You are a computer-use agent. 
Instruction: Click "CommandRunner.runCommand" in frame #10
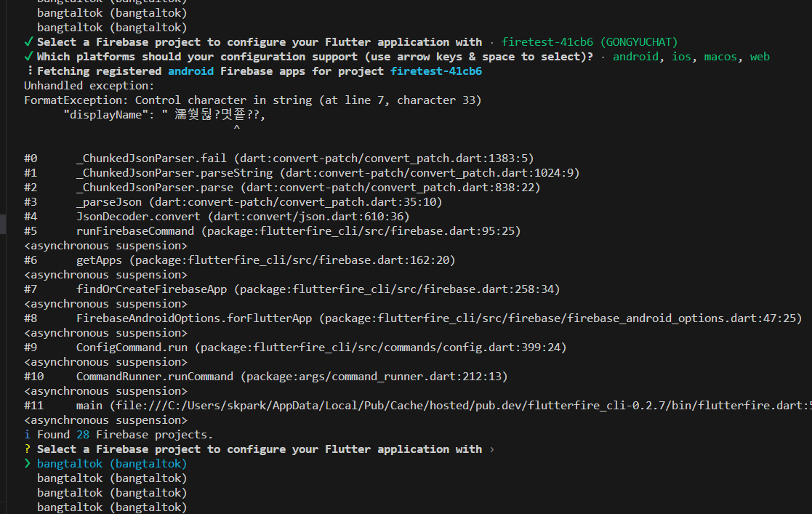point(155,376)
